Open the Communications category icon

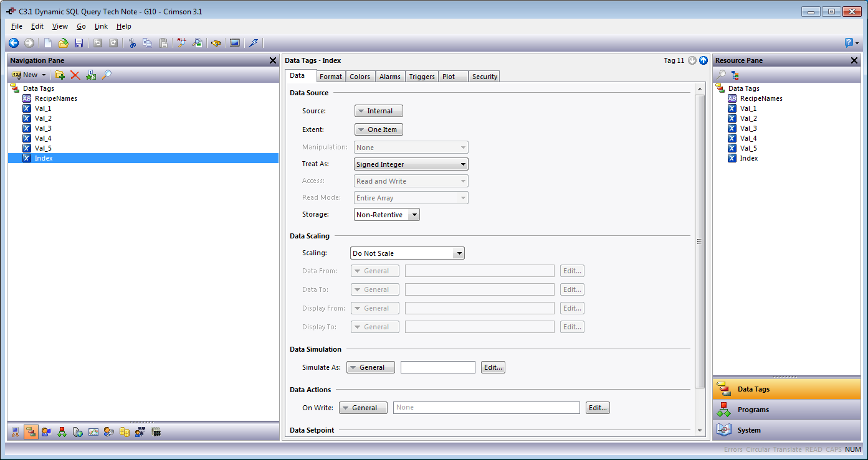[15, 431]
